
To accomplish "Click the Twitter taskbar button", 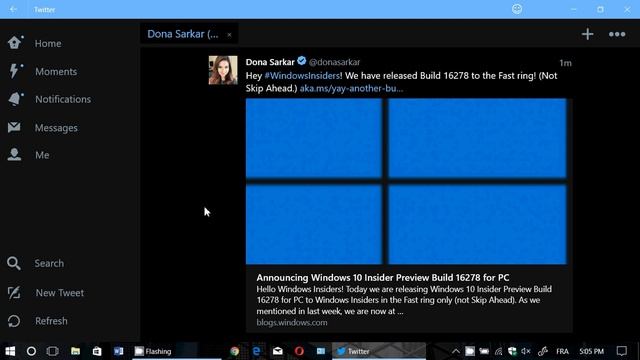I will click(379, 351).
